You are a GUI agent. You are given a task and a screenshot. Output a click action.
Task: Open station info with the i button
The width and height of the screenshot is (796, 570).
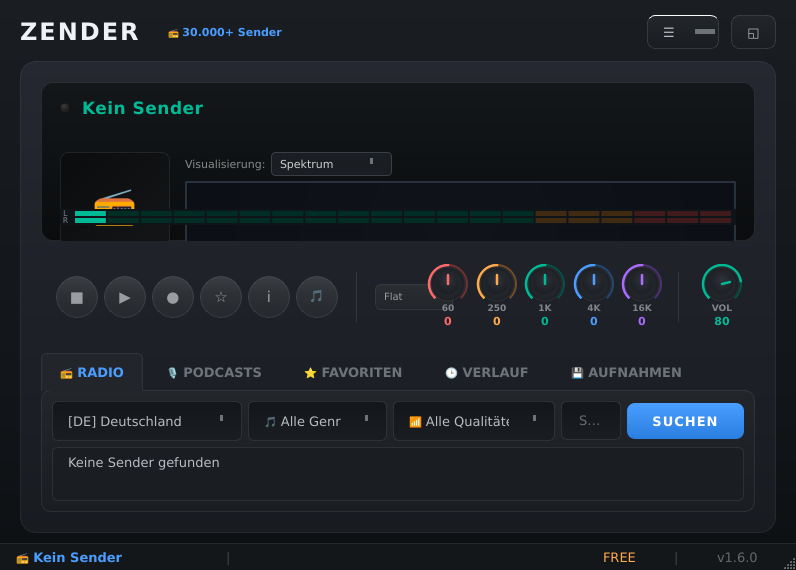(269, 297)
